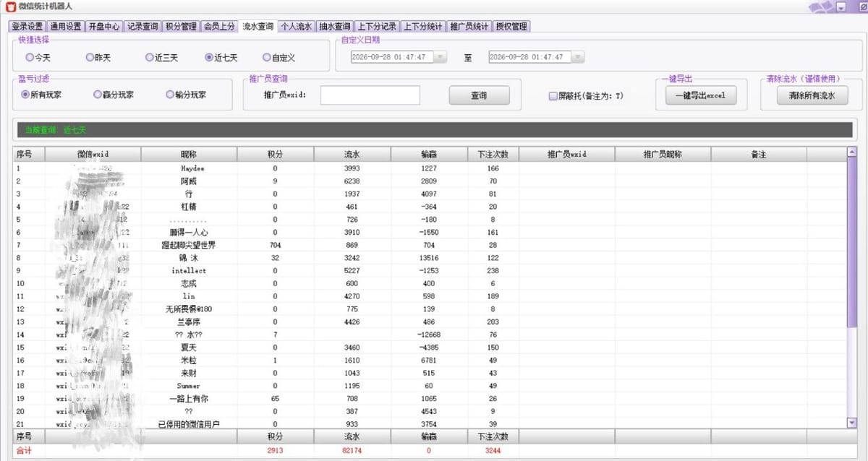The image size is (868, 461).
Task: Click the 昵称 column header
Action: [x=189, y=155]
